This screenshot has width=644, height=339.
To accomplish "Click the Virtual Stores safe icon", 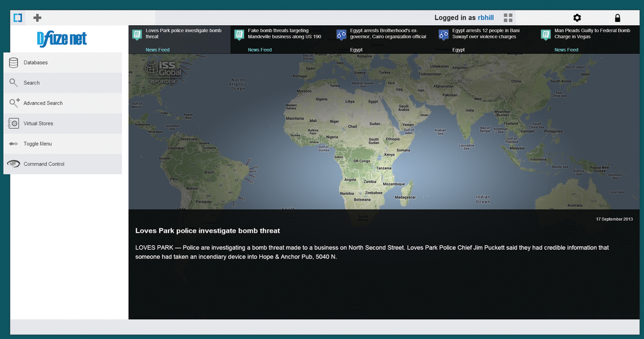I will pos(13,123).
